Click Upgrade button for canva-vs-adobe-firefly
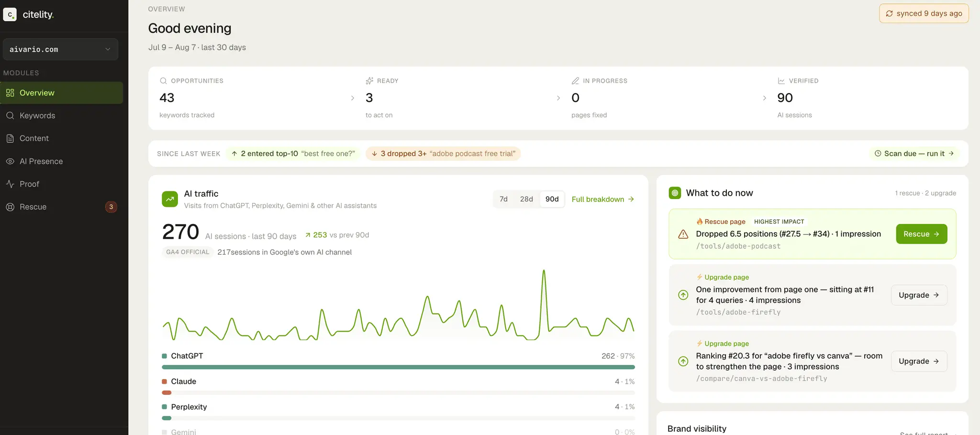Screen dimensions: 980x435 point(919,361)
